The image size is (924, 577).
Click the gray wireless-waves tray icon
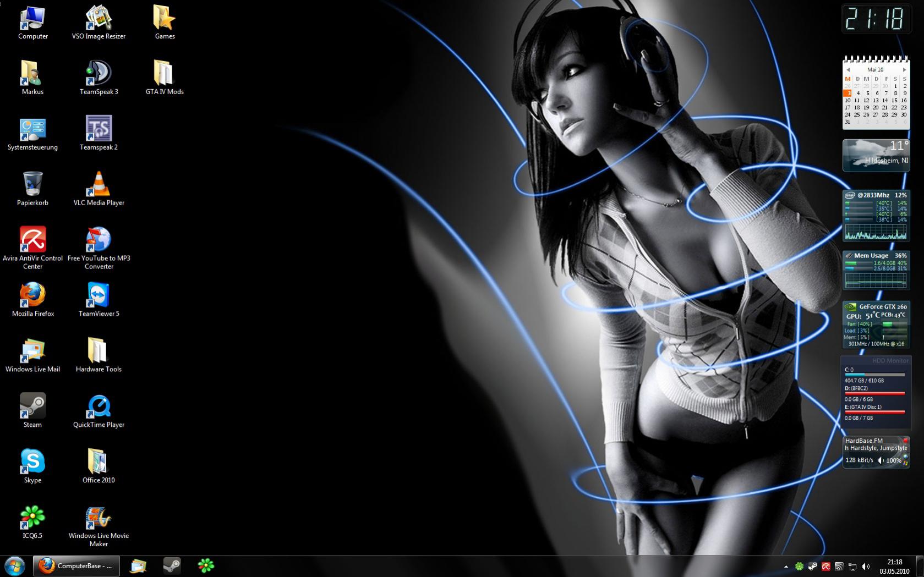tap(839, 567)
